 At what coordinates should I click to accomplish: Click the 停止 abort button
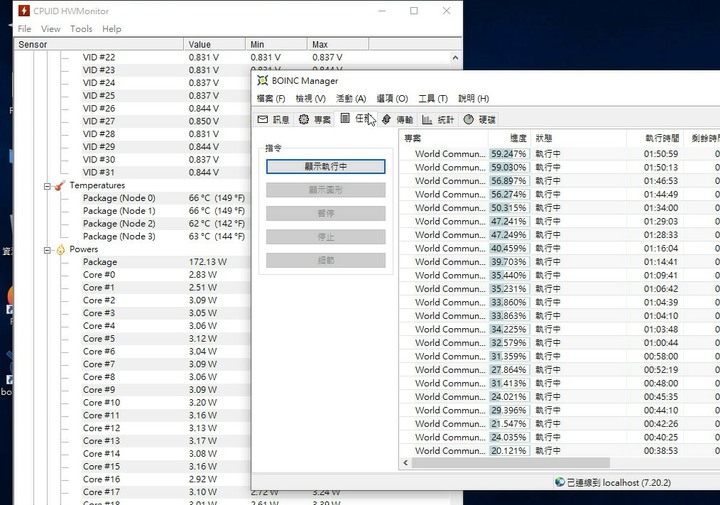[326, 236]
